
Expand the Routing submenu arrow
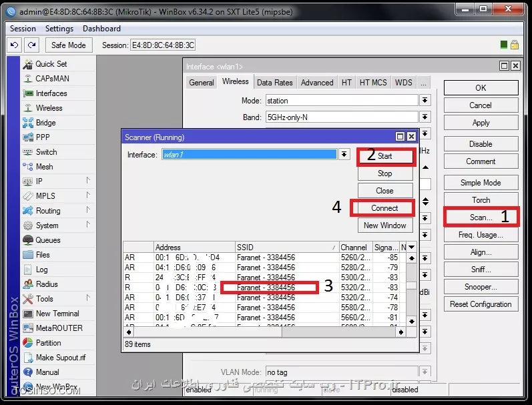(x=88, y=210)
